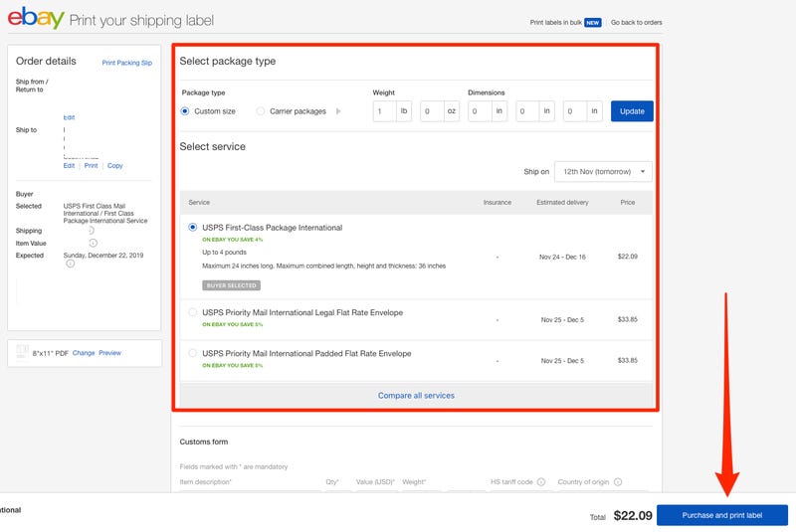Click the Nov 24 - Dec 16 delivery estimate
This screenshot has width=796, height=532.
562,257
